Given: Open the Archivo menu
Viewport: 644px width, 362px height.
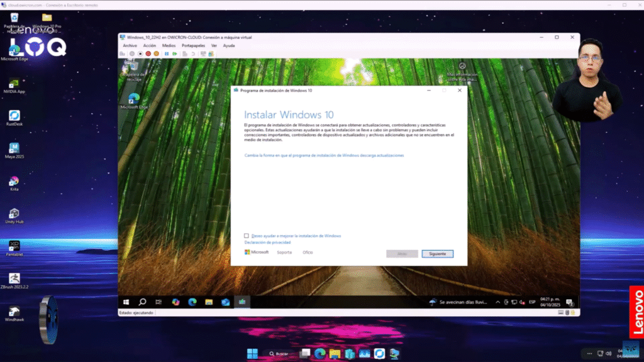Looking at the screenshot, I should click(x=130, y=46).
